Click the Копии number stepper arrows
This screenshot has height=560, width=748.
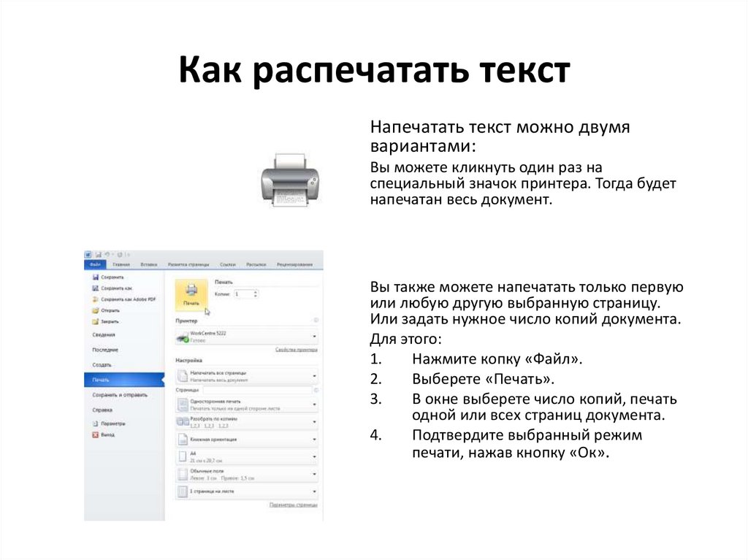click(256, 294)
